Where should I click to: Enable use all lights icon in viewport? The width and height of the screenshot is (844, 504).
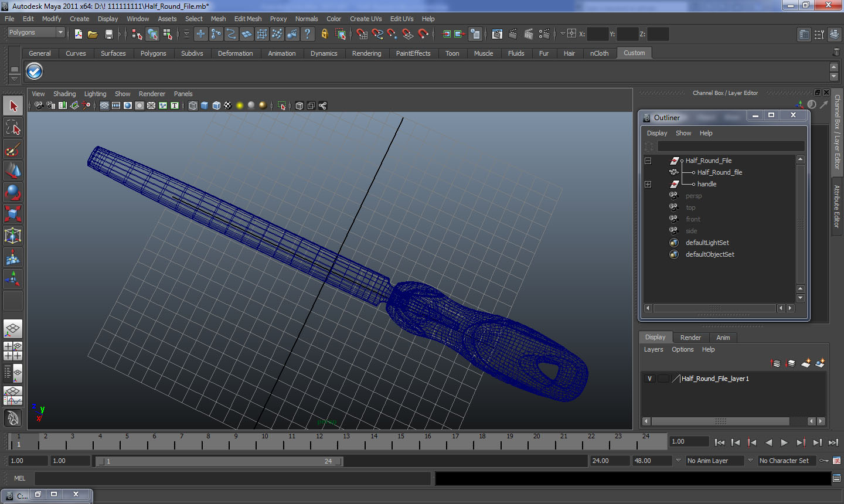(240, 105)
